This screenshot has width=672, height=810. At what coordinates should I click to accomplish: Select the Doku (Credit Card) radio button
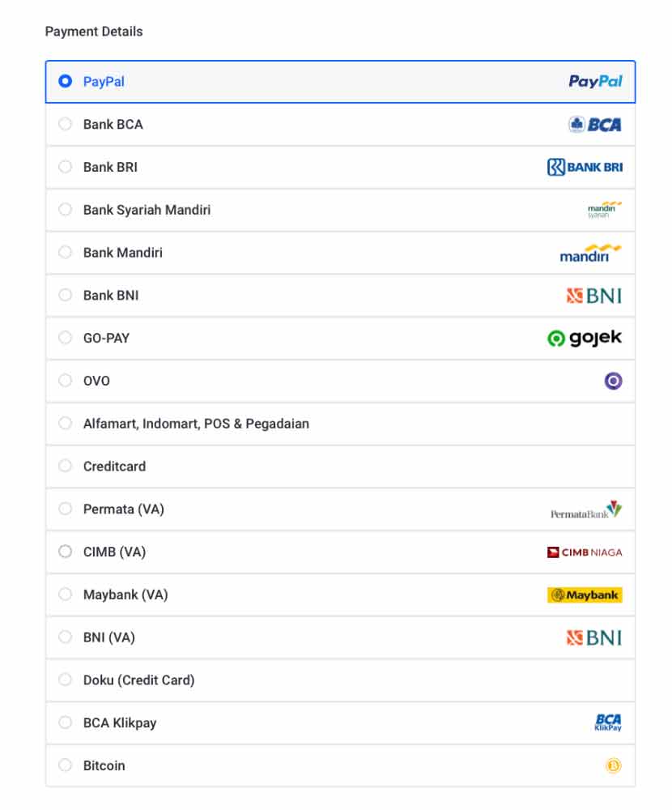pos(66,680)
